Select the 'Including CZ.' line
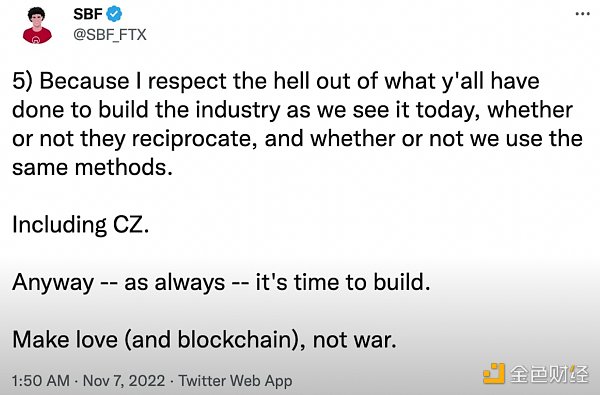Viewport: 600px width, 395px height. [81, 225]
